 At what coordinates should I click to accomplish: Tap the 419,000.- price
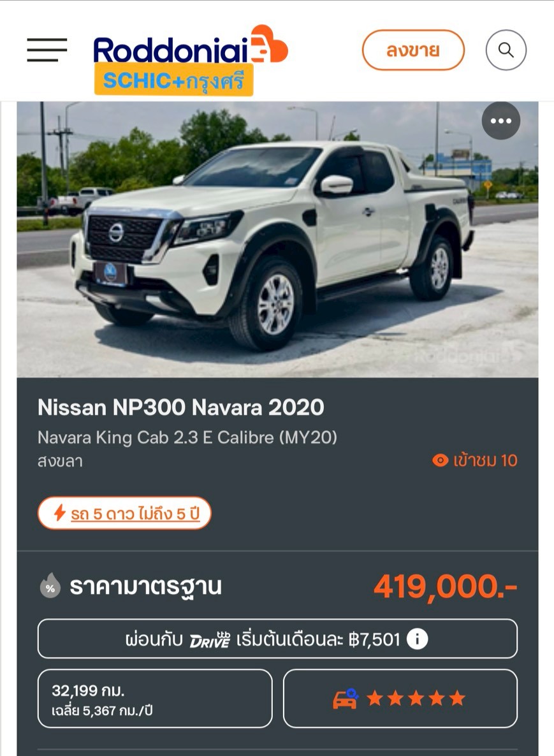(x=445, y=586)
